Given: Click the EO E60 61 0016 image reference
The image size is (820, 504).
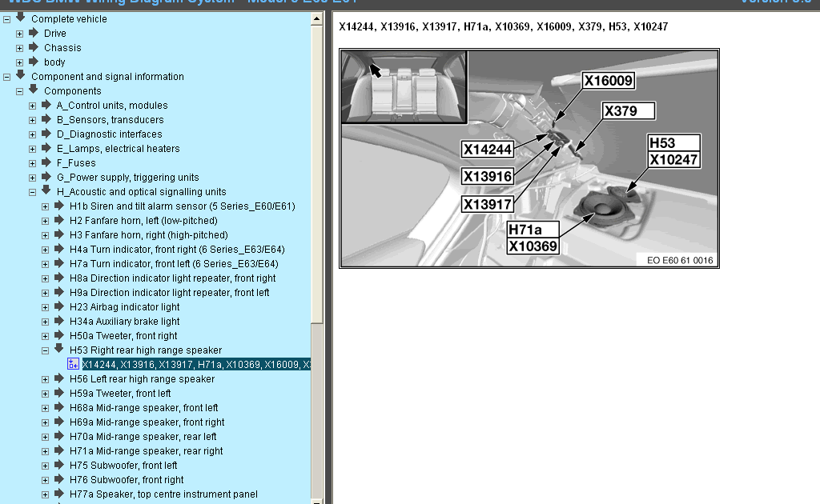Looking at the screenshot, I should tap(680, 260).
